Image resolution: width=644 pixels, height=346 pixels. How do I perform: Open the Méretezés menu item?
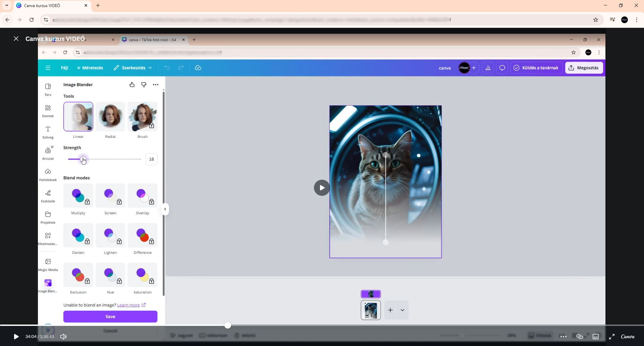coord(90,68)
